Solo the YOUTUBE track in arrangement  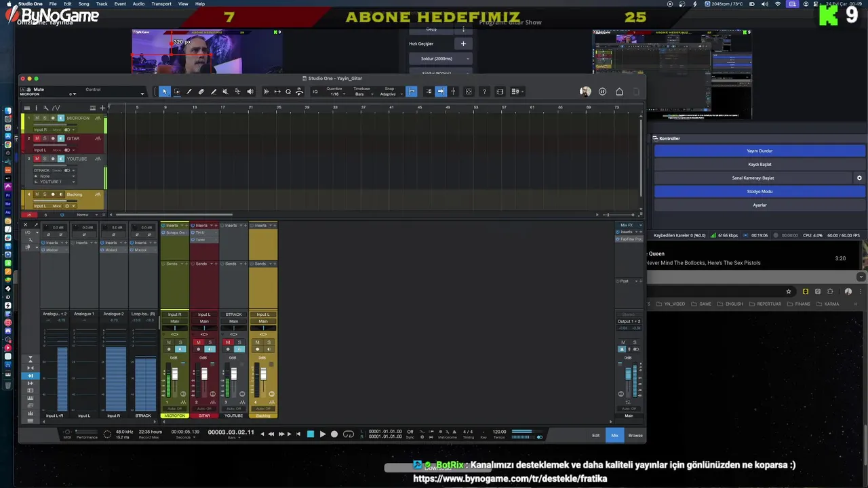coord(45,159)
